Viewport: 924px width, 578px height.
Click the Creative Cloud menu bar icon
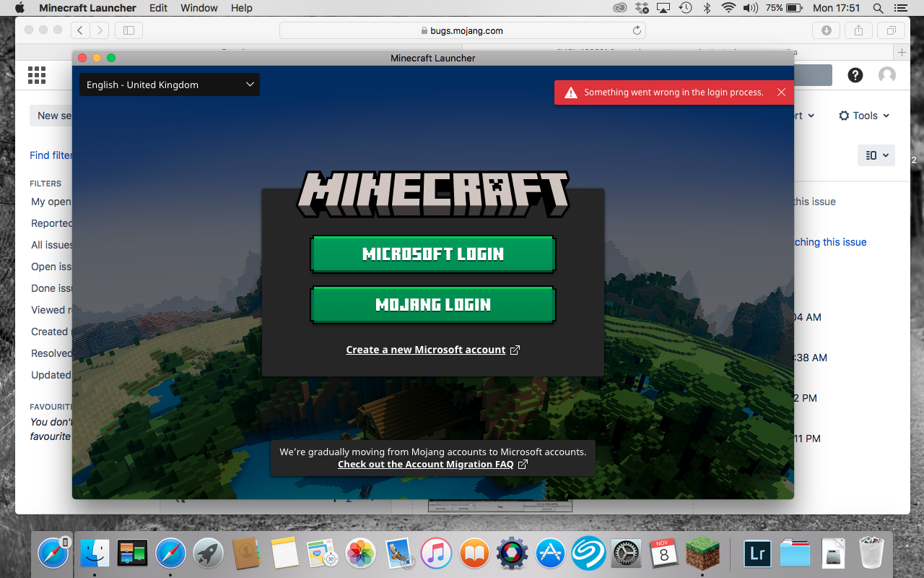[620, 8]
